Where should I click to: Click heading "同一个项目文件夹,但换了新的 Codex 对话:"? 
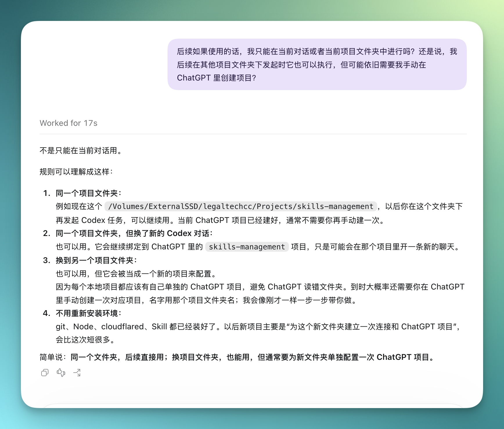tap(134, 233)
